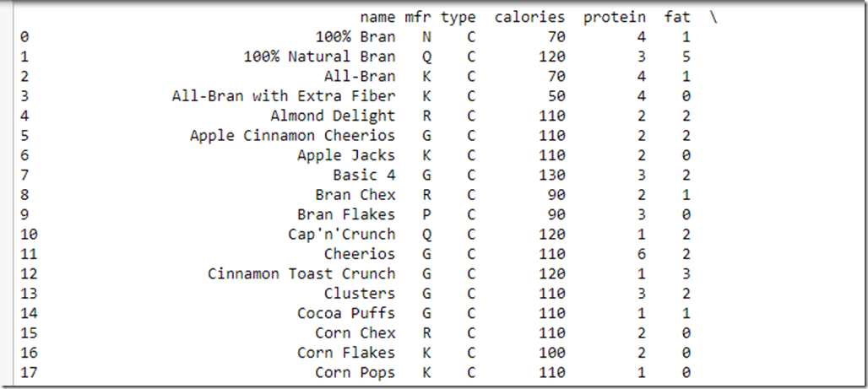868x389 pixels.
Task: Click calories value 130 for Basic 4
Action: 552,175
